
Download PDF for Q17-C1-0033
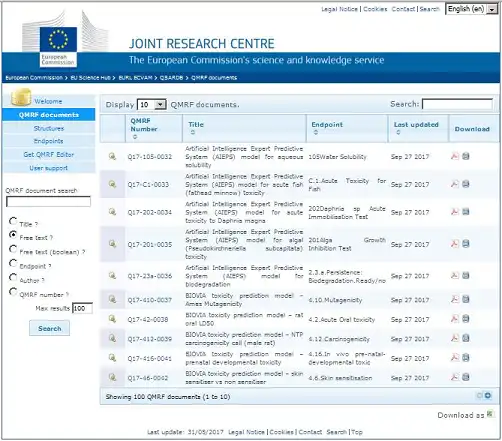tap(455, 184)
